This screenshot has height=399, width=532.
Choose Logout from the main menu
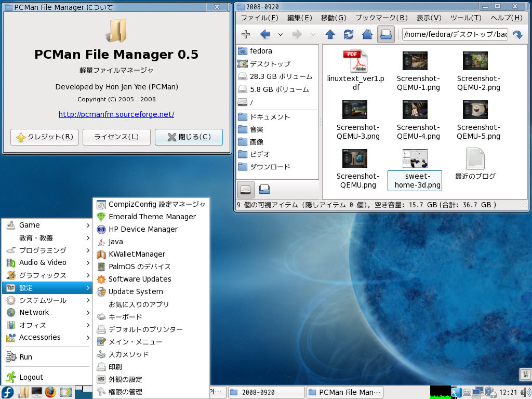47,377
